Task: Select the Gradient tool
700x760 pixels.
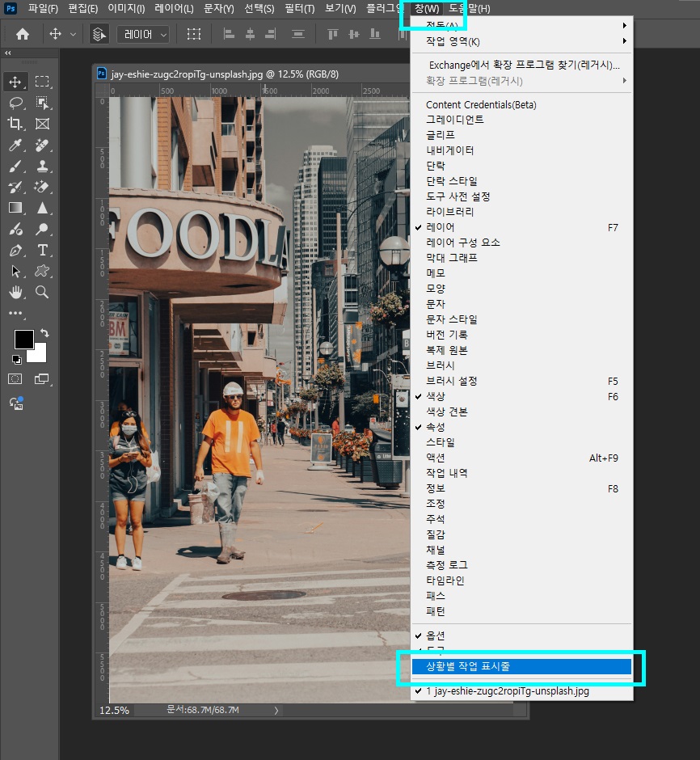Action: [x=14, y=208]
